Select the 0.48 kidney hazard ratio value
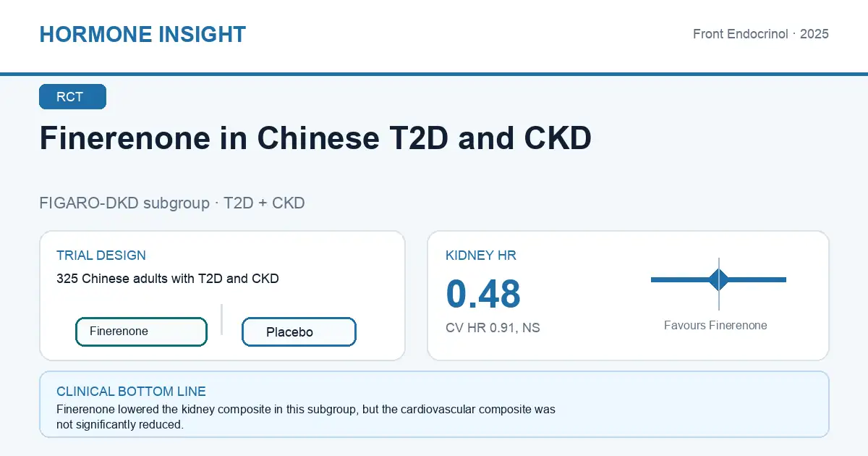868x456 pixels. pos(483,294)
